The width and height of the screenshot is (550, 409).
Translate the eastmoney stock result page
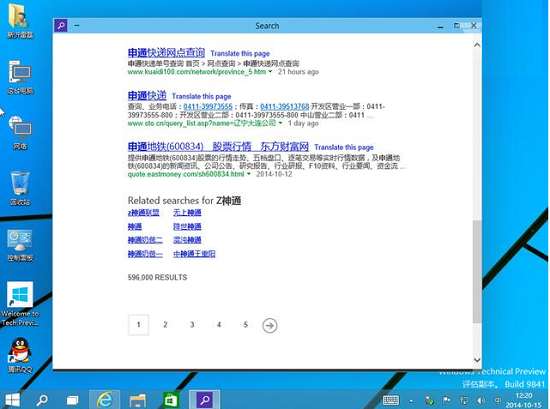pos(344,147)
